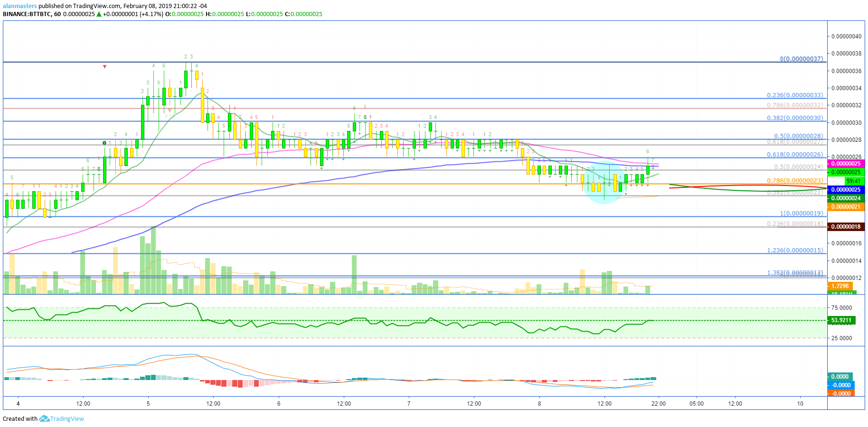Image resolution: width=868 pixels, height=427 pixels.
Task: Select the 1.236(0.00000015) Fibonacci label
Action: tap(795, 251)
